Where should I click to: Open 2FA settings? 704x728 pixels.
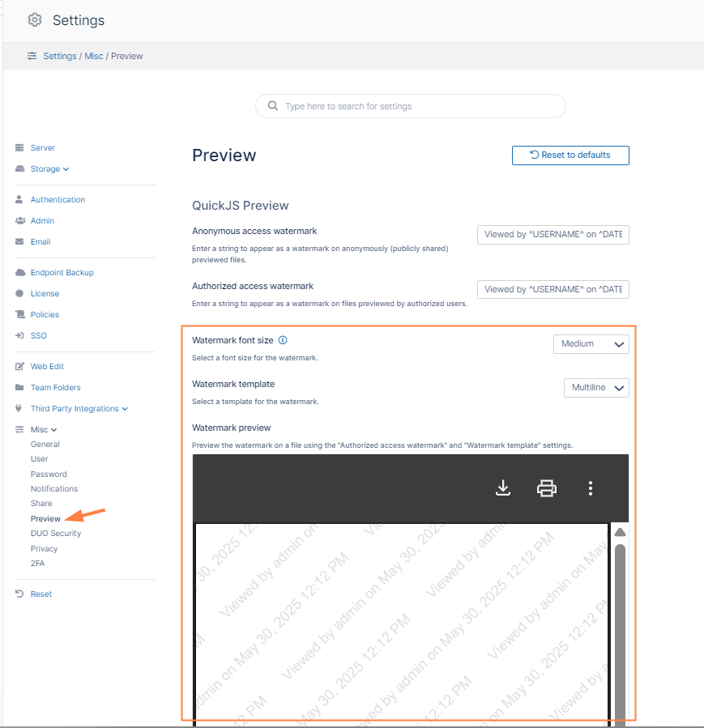[37, 563]
